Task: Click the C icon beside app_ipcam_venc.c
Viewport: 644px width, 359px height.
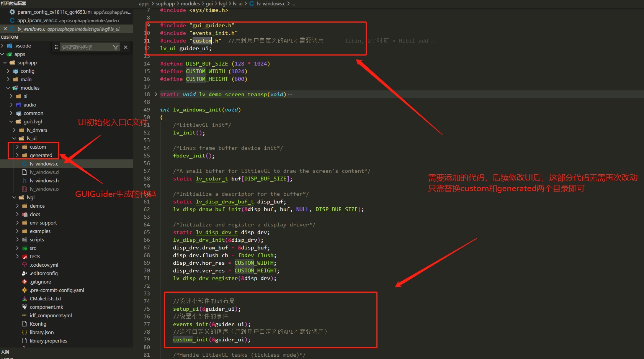Action: (12, 21)
